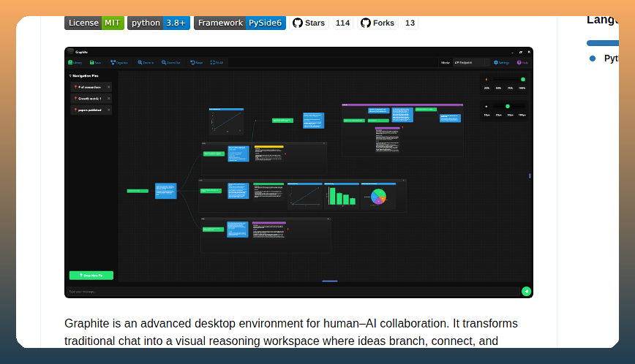Open the Library toolbar button in Graphite
This screenshot has width=635, height=364.
pyautogui.click(x=75, y=63)
